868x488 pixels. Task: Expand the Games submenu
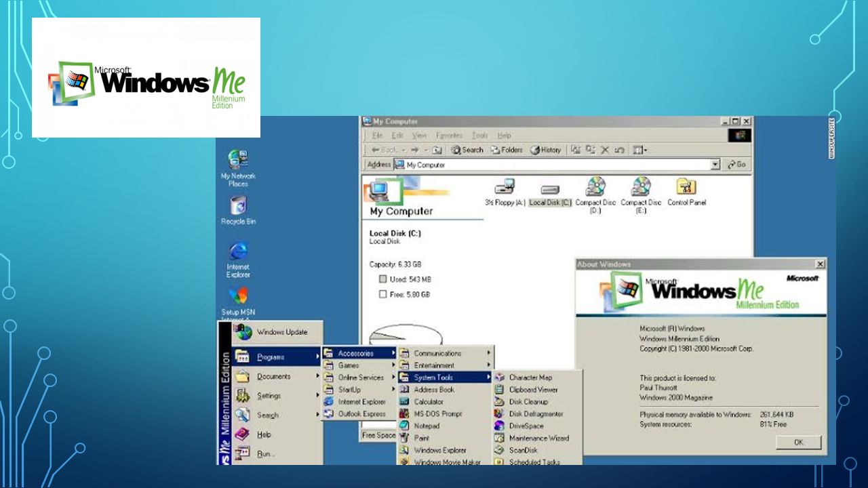[x=359, y=365]
